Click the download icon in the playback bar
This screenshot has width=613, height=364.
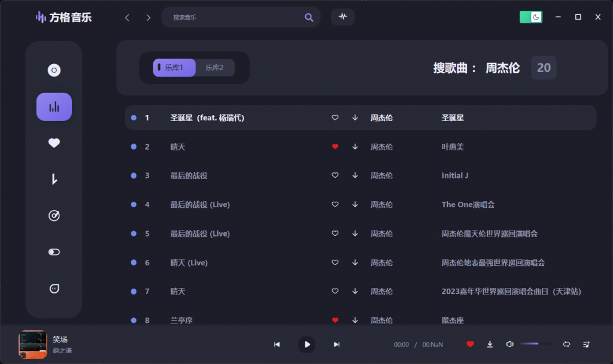(x=490, y=344)
